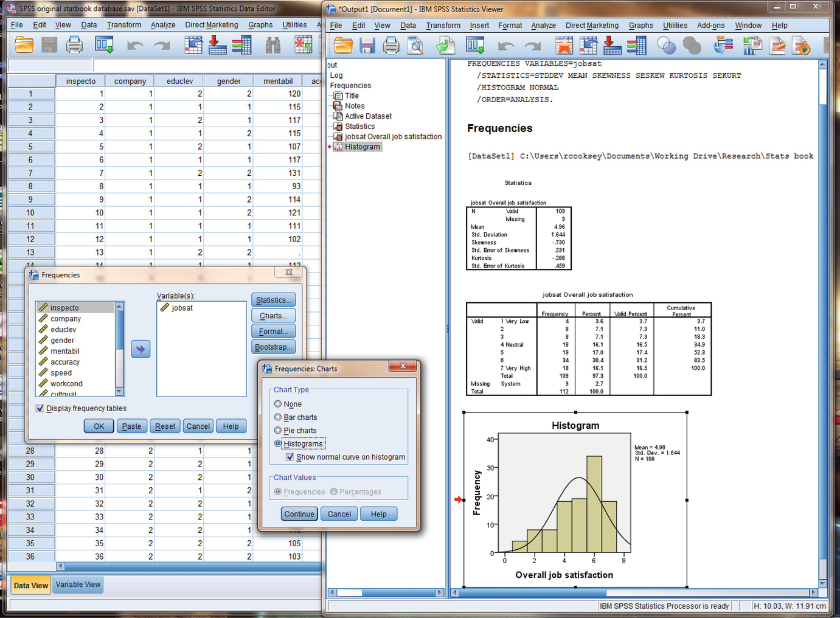Select the Percentages chart values radio
Viewport: 840px width, 618px height.
click(x=334, y=491)
